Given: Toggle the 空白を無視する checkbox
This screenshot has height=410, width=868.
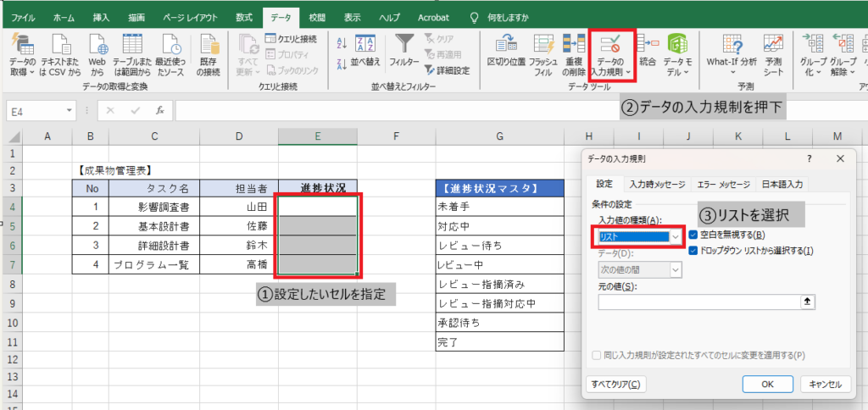Looking at the screenshot, I should pos(694,235).
